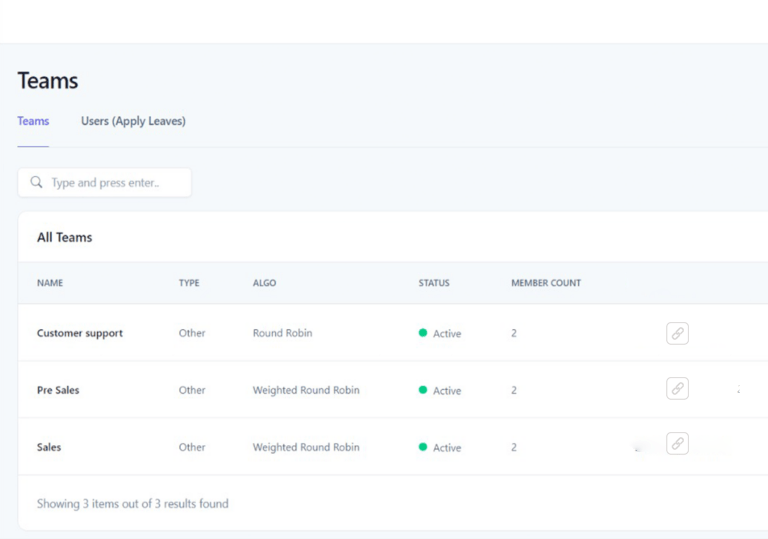Click the Active status of Sales team
Screen dimensions: 768x539
(447, 447)
